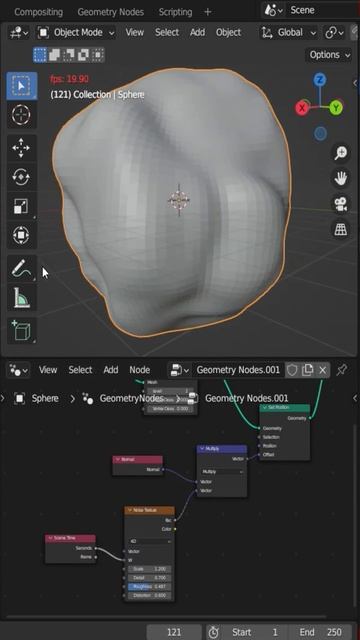Toggle perspective/orthographic grid icon
This screenshot has height=640, width=360.
coord(340,229)
